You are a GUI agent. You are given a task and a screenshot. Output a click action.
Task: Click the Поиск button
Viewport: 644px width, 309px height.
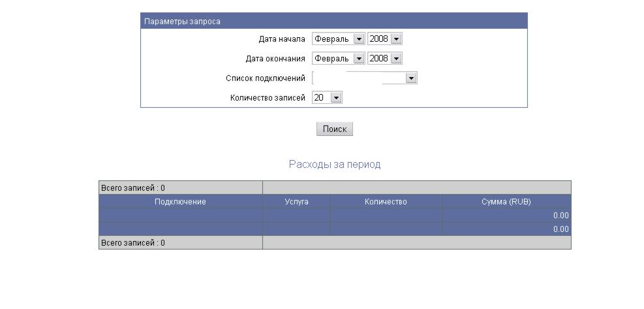coord(334,129)
